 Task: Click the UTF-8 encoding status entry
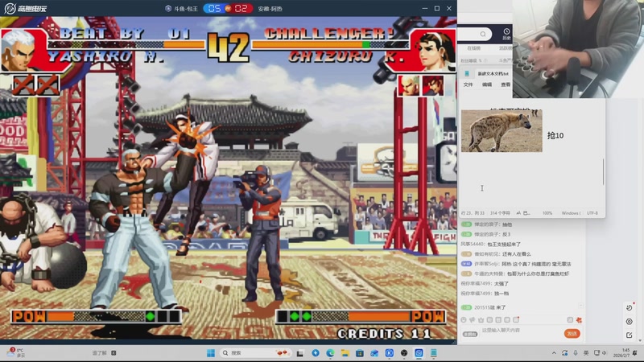tap(592, 213)
